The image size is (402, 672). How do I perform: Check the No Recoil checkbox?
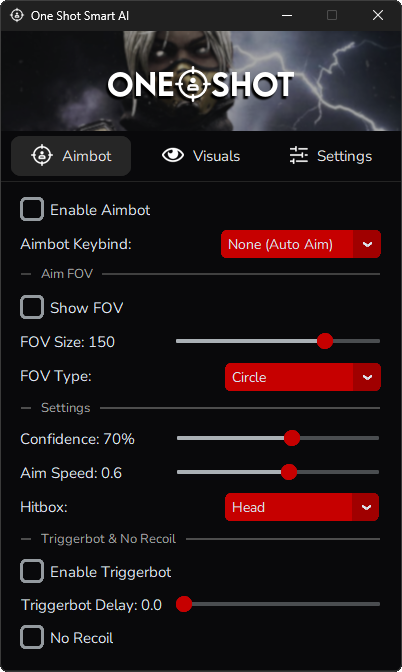point(32,637)
